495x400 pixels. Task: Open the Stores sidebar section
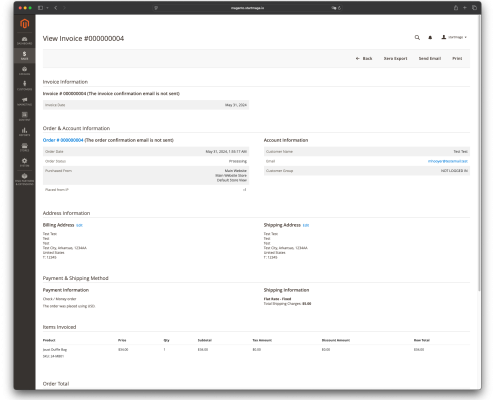click(x=24, y=147)
